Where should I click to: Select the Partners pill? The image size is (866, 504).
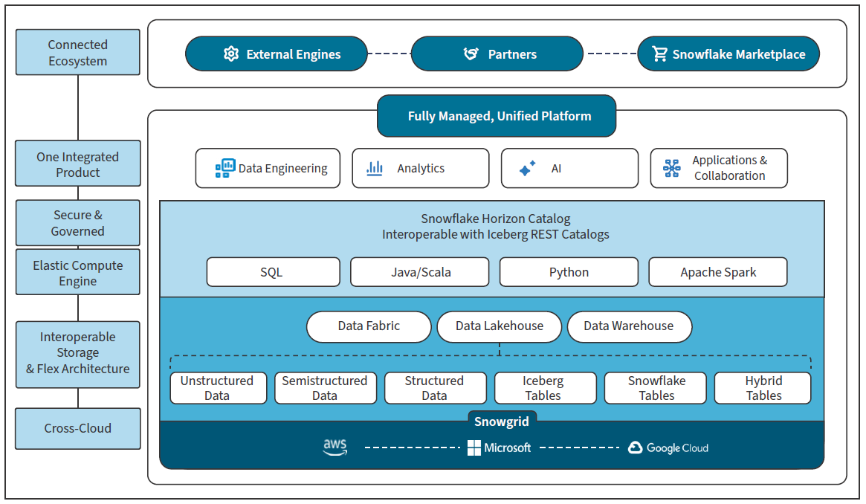pyautogui.click(x=497, y=54)
